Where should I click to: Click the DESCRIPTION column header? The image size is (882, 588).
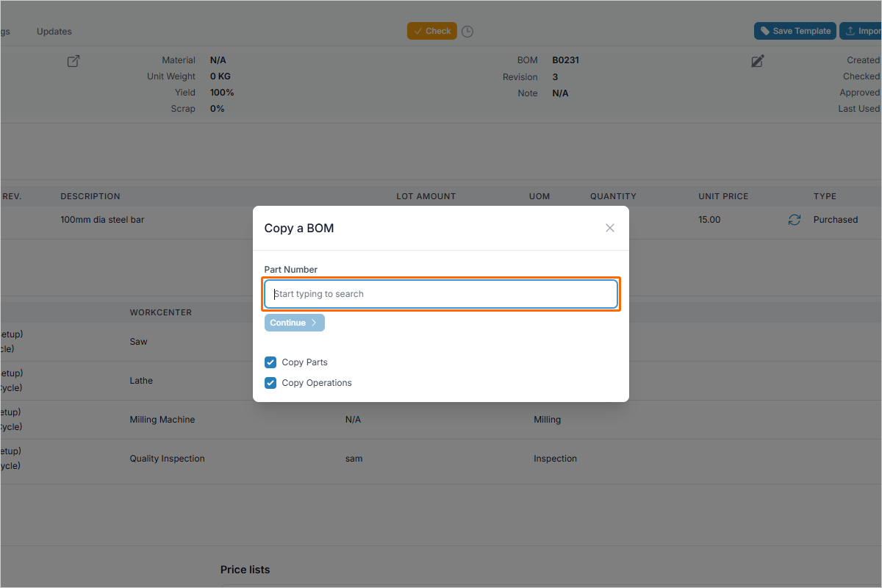pyautogui.click(x=90, y=196)
